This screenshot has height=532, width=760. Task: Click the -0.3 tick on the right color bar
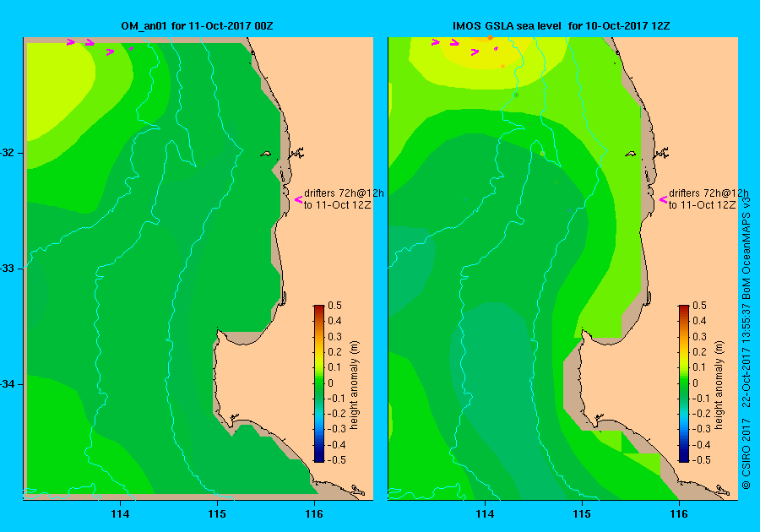click(701, 429)
